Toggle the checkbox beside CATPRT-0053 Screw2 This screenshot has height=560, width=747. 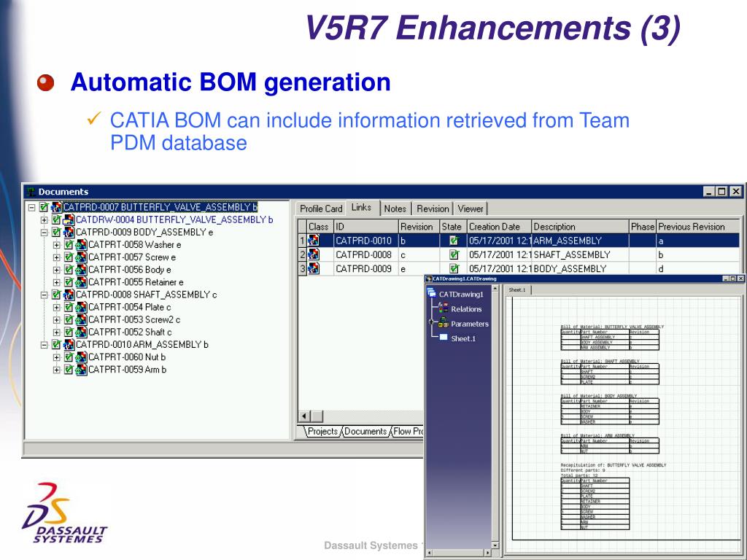69,319
